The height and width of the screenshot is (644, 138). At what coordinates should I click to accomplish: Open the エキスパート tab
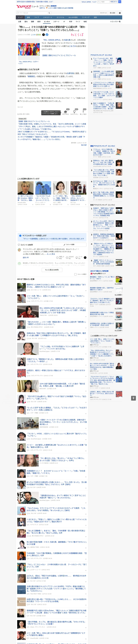(x=48, y=17)
